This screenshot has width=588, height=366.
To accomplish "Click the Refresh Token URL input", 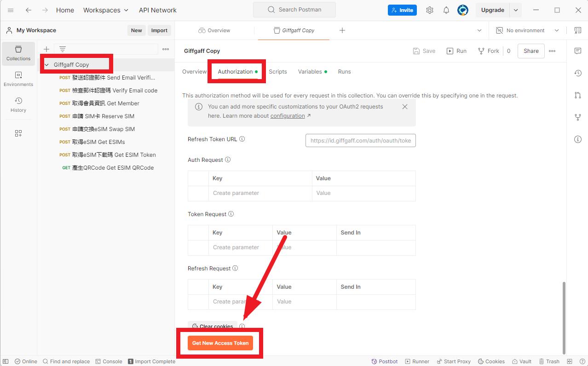I will tap(361, 141).
